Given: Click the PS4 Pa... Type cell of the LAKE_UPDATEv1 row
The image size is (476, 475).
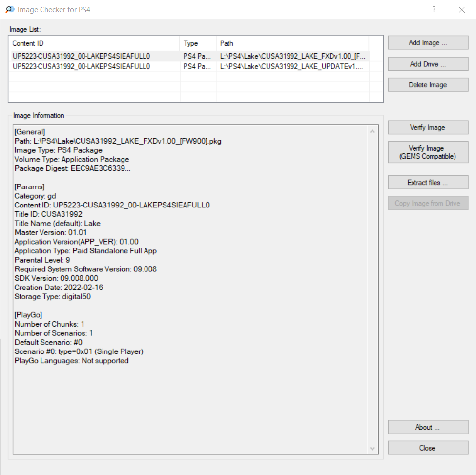Looking at the screenshot, I should tap(198, 66).
